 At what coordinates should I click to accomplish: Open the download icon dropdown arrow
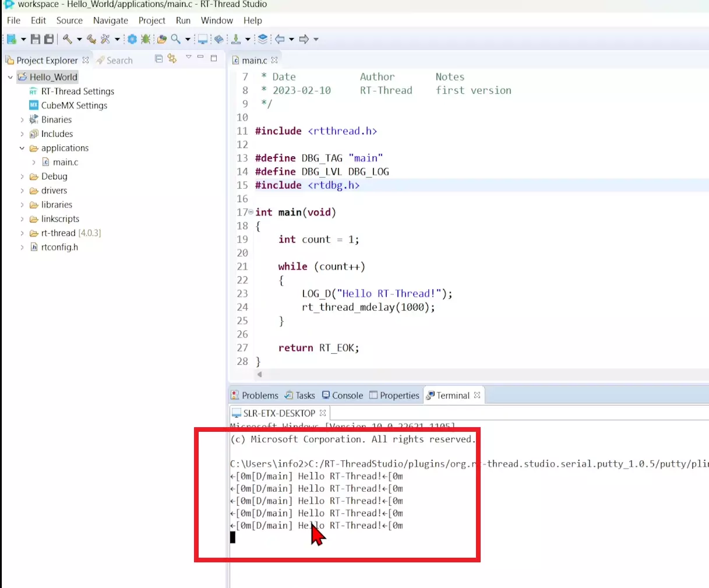point(248,40)
